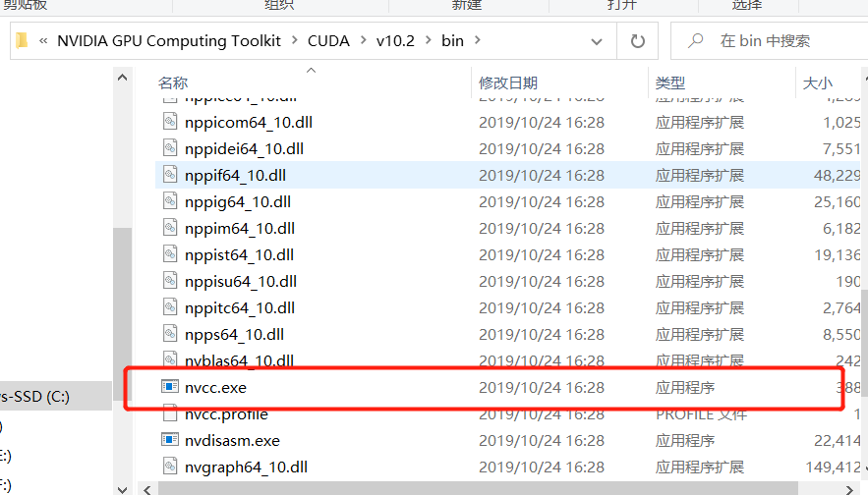Go to the NVIDIA GPU Computing Toolkit breadcrumb

click(x=169, y=41)
